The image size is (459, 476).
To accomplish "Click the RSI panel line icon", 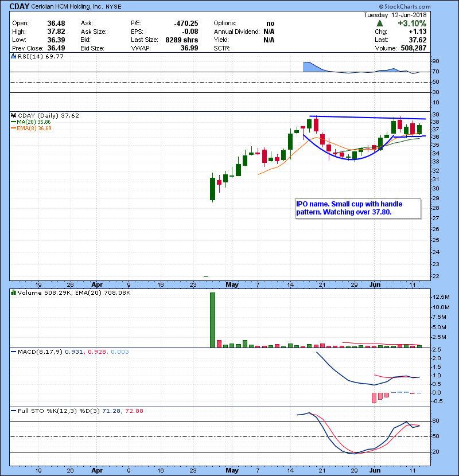I will tap(14, 56).
